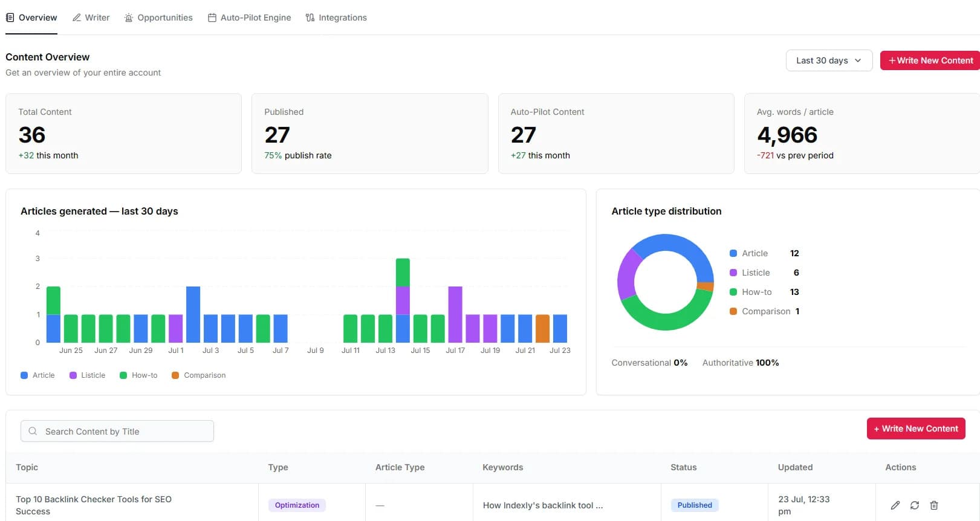Image resolution: width=980 pixels, height=521 pixels.
Task: Open the Overview tab
Action: click(31, 18)
